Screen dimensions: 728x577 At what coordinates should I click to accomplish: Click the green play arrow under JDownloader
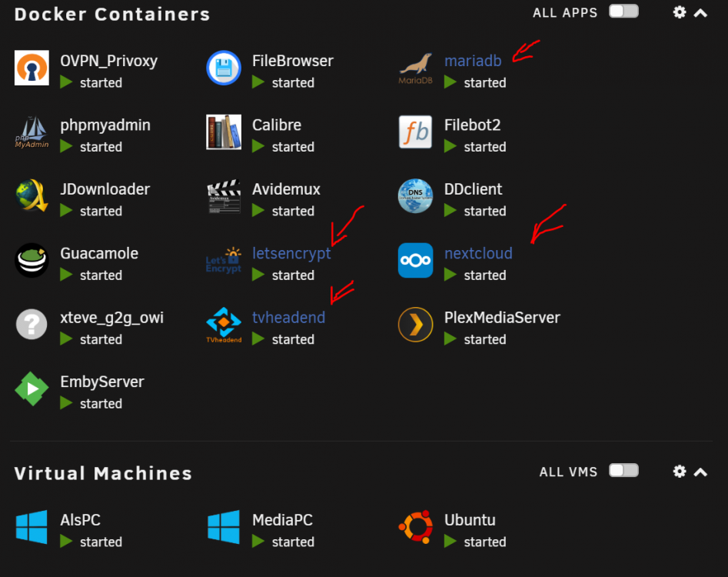click(x=66, y=211)
